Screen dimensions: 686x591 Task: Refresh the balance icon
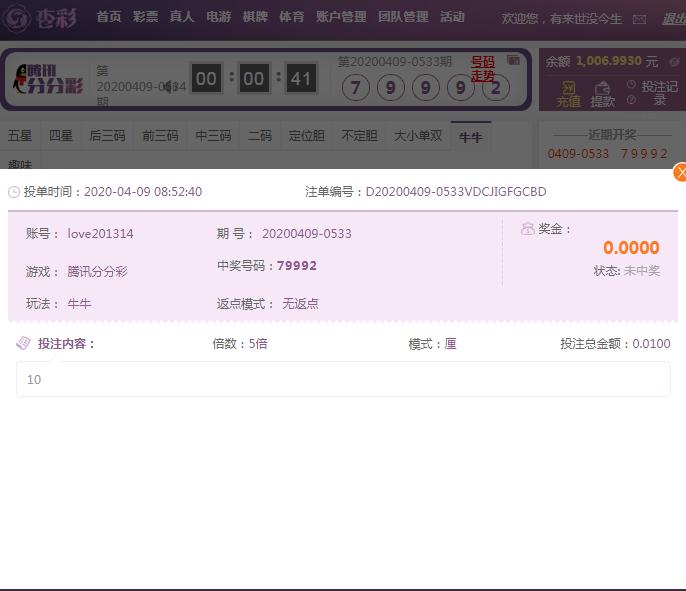tap(675, 62)
